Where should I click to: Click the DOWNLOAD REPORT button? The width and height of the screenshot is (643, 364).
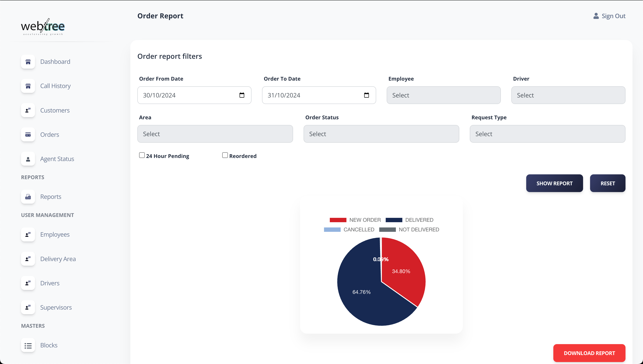coord(589,353)
